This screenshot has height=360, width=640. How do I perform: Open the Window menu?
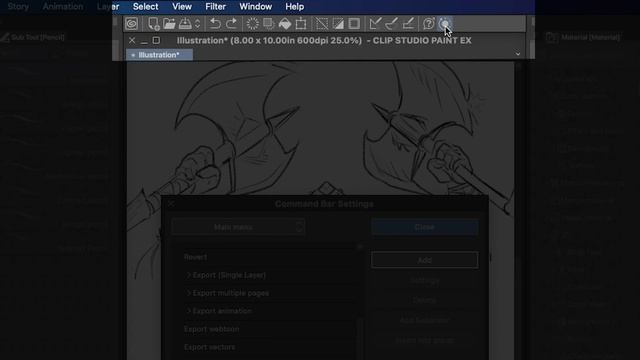[x=256, y=7]
